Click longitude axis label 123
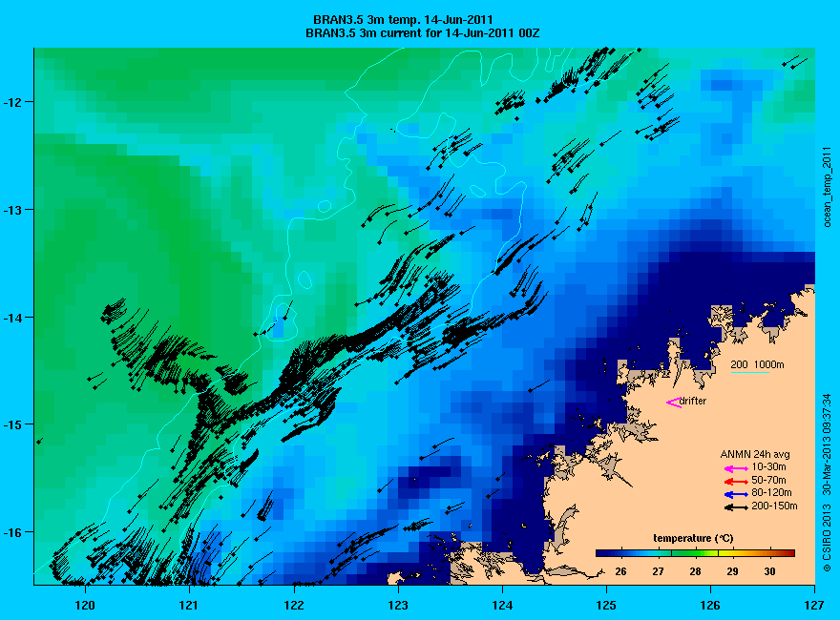Image resolution: width=840 pixels, height=620 pixels. point(398,606)
